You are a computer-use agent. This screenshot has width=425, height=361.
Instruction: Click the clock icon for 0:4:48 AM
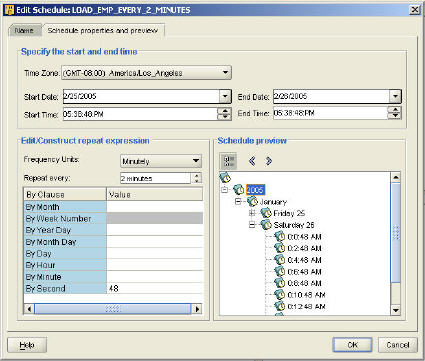280,260
